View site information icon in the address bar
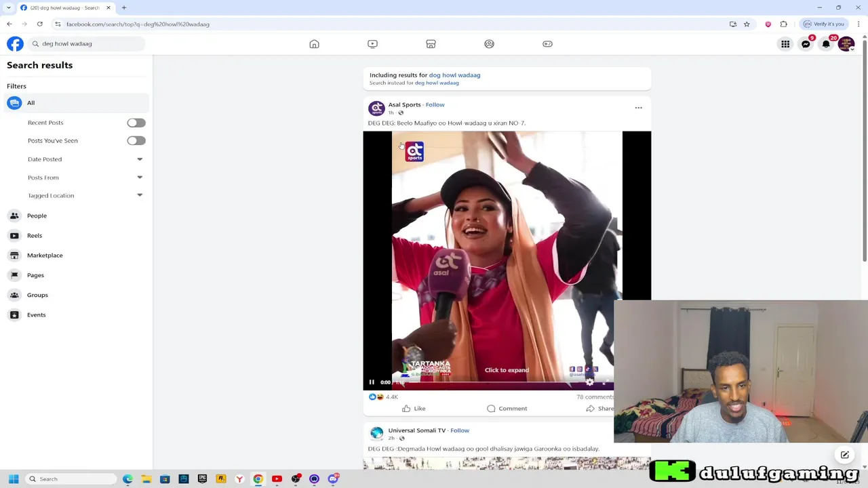Image resolution: width=868 pixels, height=488 pixels. point(58,24)
